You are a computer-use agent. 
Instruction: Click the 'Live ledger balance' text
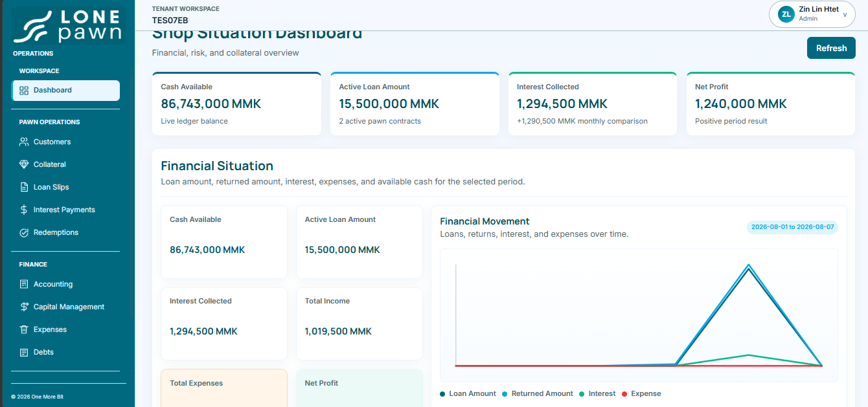[194, 121]
